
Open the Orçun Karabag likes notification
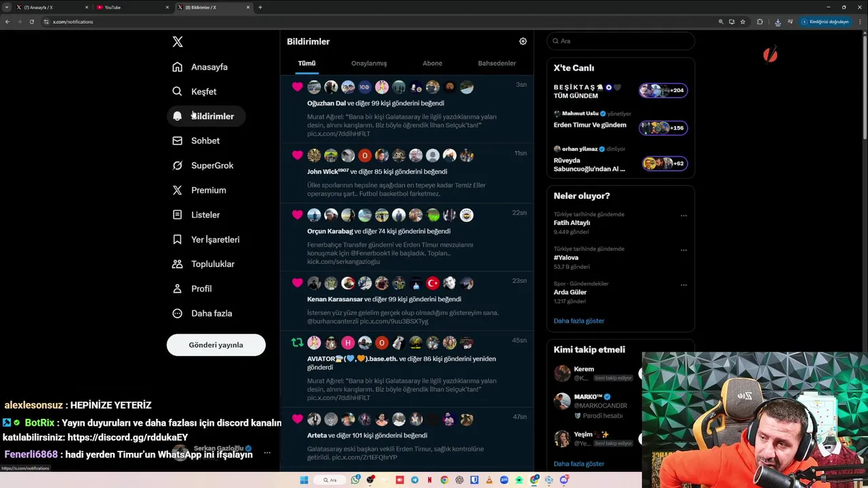point(407,237)
